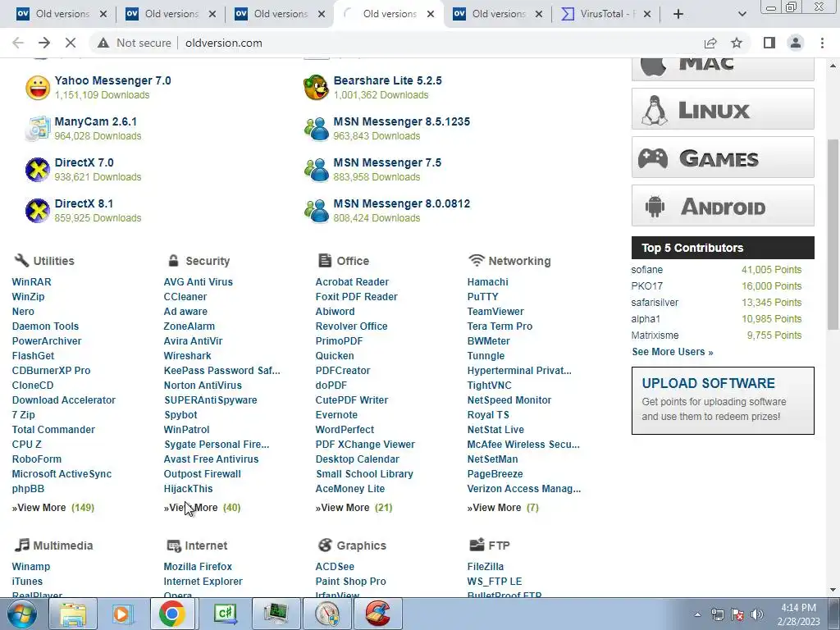The width and height of the screenshot is (840, 630).
Task: Open contributor sofiane profile
Action: (x=646, y=269)
